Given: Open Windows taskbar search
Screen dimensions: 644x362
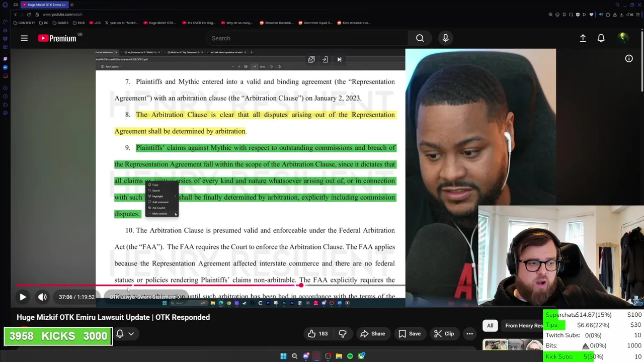Looking at the screenshot, I should (294, 356).
